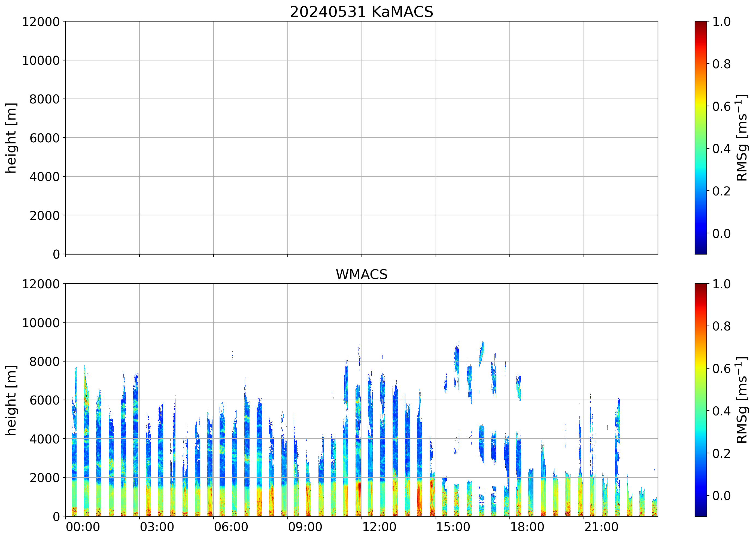Click the 6000 tick on the bottom plot
756x539 pixels.
tap(44, 400)
